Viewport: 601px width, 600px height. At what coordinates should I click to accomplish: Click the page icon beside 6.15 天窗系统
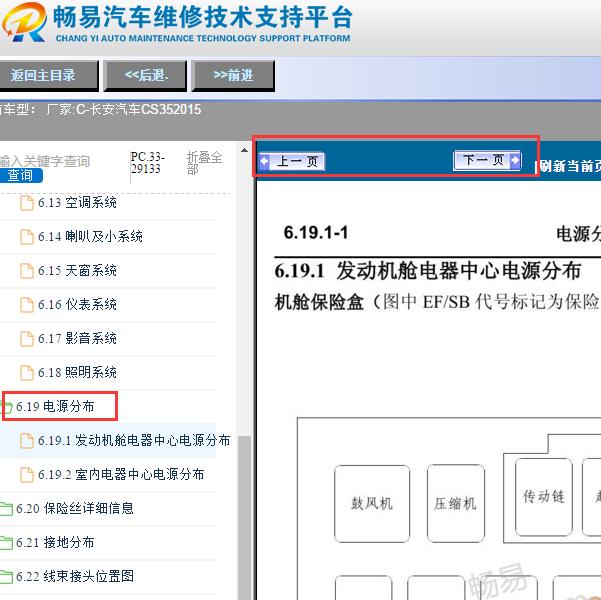click(26, 271)
